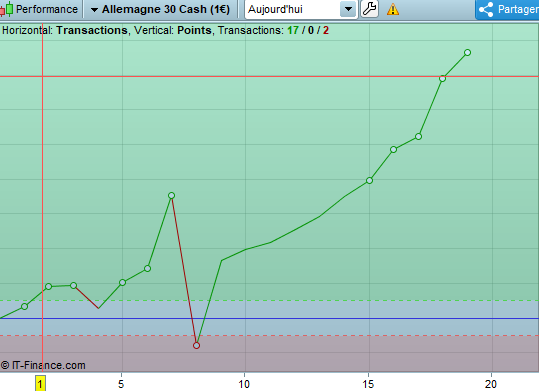Click the Transactions horizontal axis label
This screenshot has height=391, width=539.
click(92, 30)
